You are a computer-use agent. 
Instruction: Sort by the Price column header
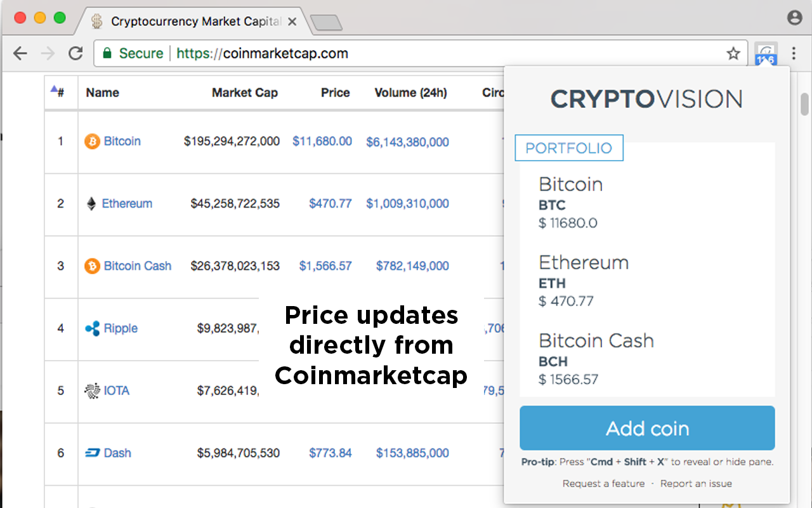[x=336, y=93]
